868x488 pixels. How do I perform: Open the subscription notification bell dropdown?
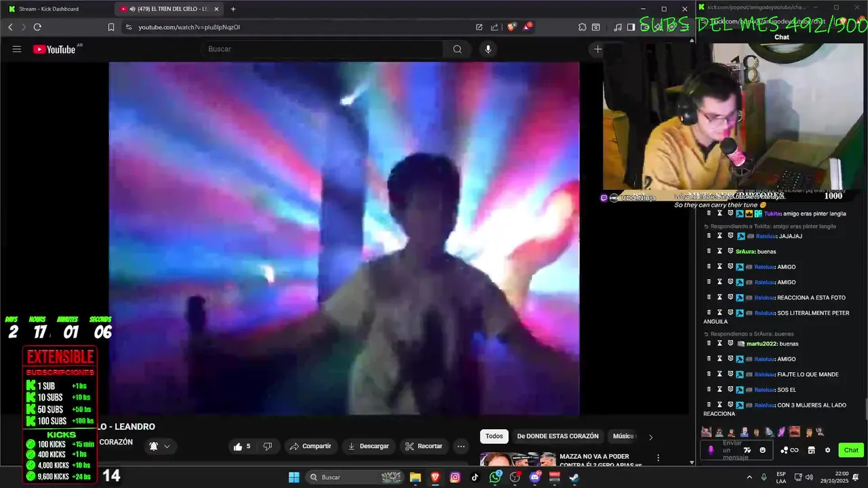(x=159, y=446)
